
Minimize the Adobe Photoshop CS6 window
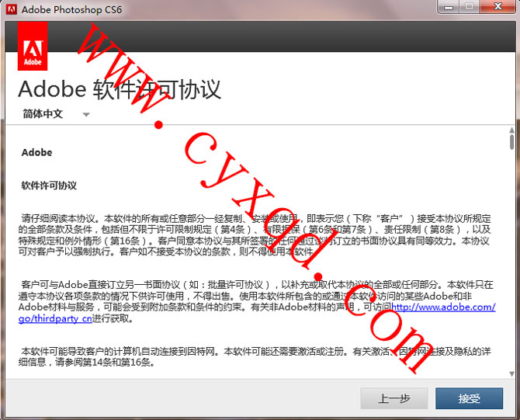[x=449, y=7]
